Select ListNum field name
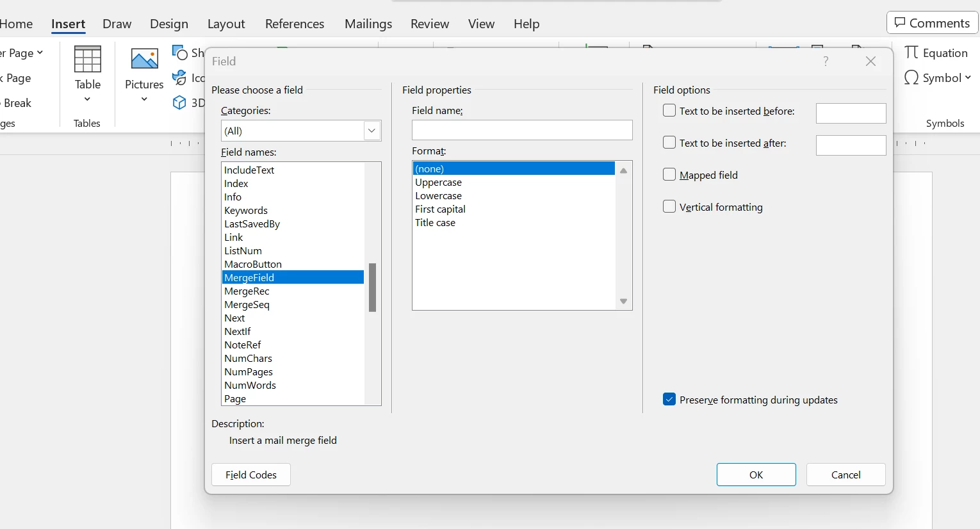This screenshot has height=529, width=980. 293,250
